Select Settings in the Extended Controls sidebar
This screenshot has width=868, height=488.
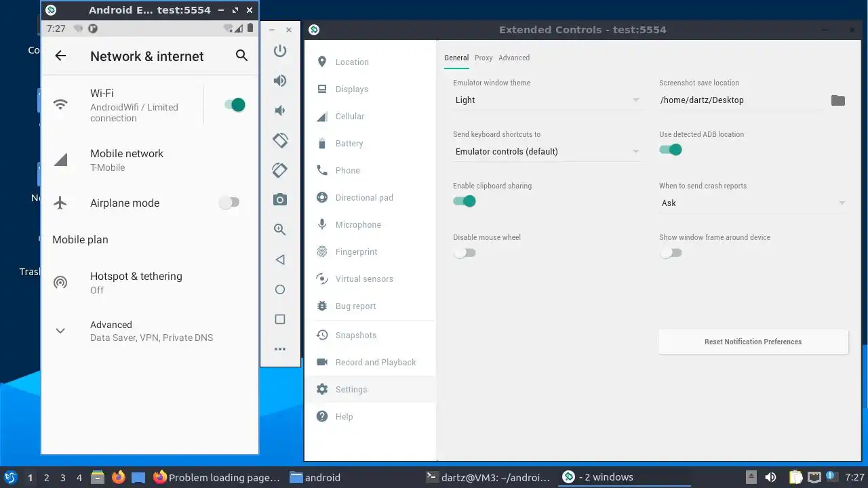pos(370,389)
